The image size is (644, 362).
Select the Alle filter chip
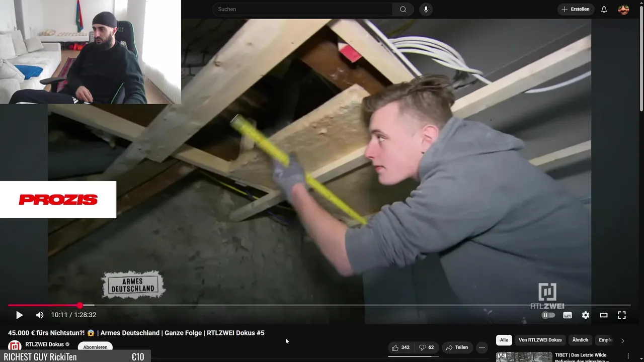[x=504, y=340]
